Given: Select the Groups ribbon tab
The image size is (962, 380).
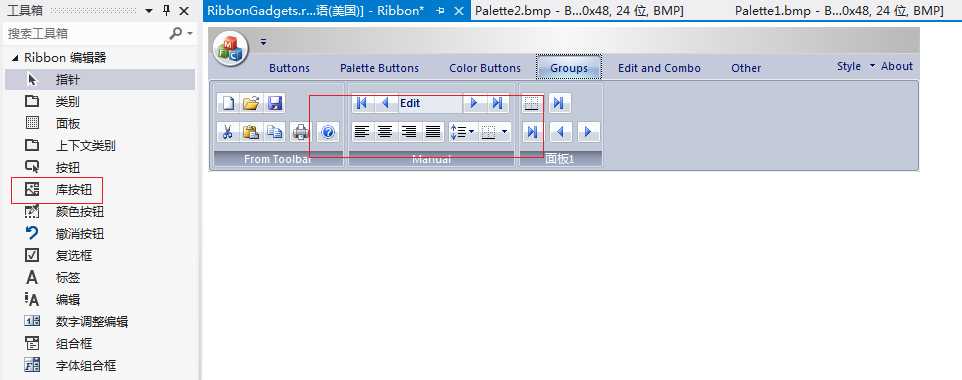Looking at the screenshot, I should tap(569, 68).
